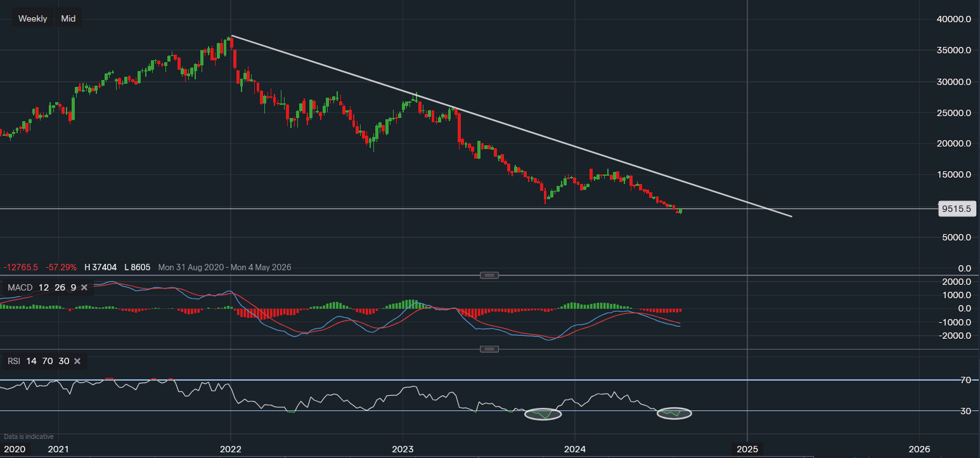Image resolution: width=980 pixels, height=458 pixels.
Task: Click the RSI overbought value 70
Action: (47, 362)
